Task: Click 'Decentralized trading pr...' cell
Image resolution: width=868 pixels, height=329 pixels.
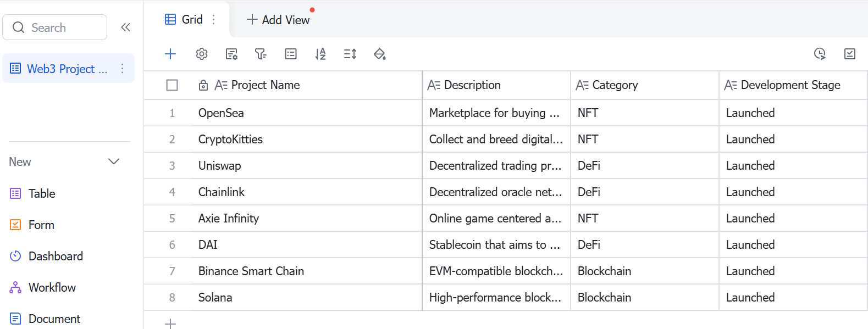Action: [x=496, y=166]
